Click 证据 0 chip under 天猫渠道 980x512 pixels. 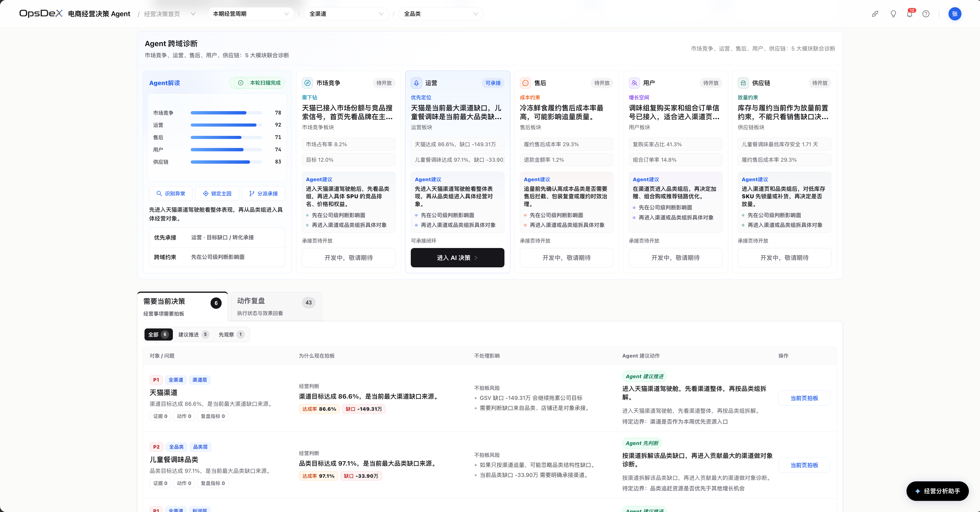pos(160,416)
